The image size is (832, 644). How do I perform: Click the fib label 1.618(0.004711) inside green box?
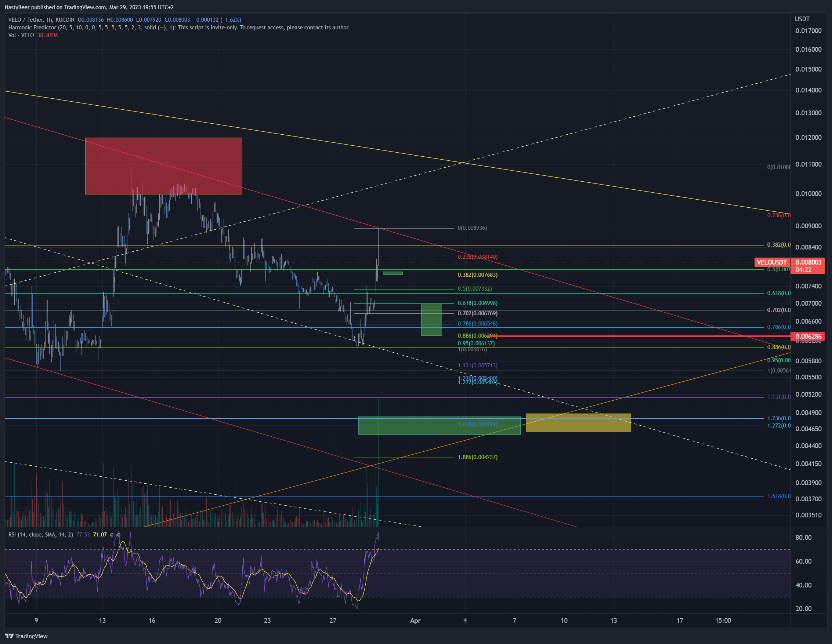click(477, 424)
